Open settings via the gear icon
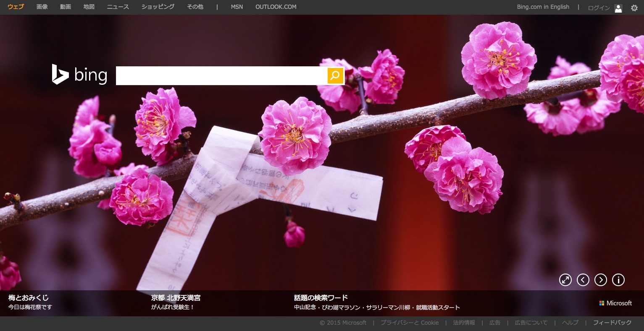Viewport: 644px width, 331px height. 634,8
